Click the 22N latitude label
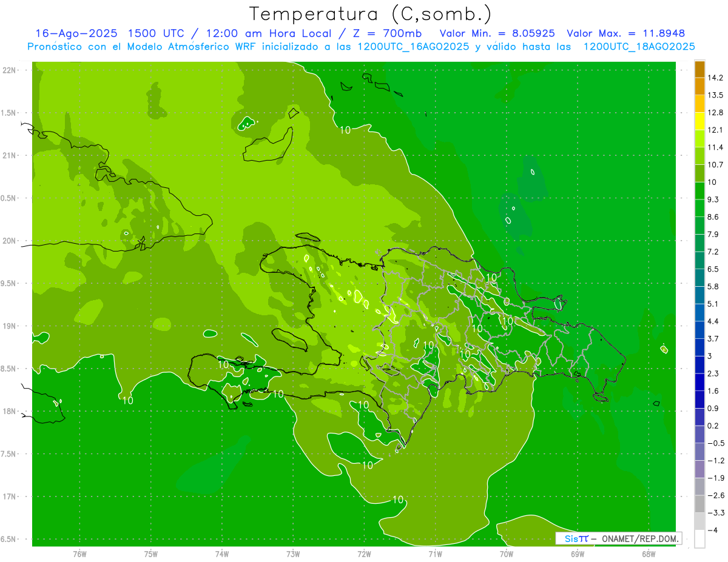Screen dimensions: 728x562 (10, 70)
